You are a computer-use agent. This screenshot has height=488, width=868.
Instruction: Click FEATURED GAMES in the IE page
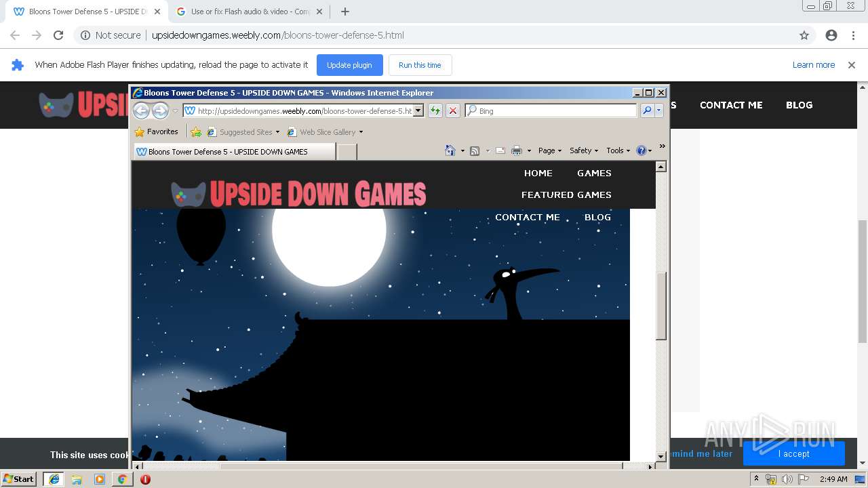566,195
